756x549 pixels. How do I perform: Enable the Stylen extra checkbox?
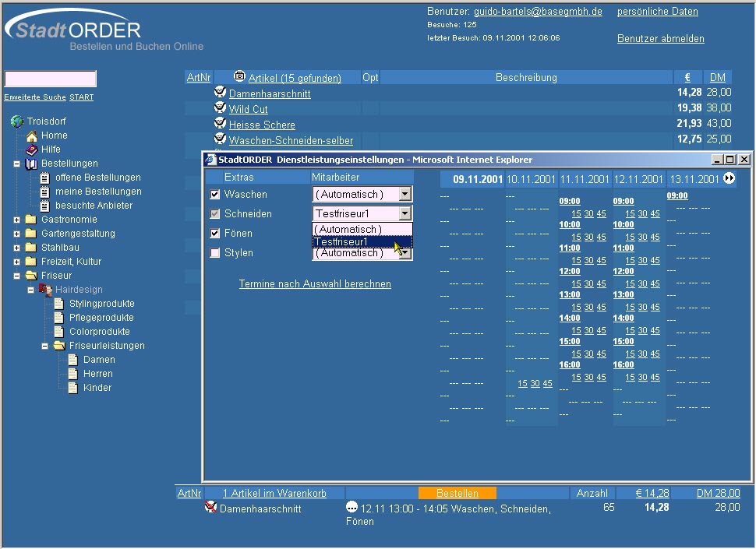coord(216,253)
